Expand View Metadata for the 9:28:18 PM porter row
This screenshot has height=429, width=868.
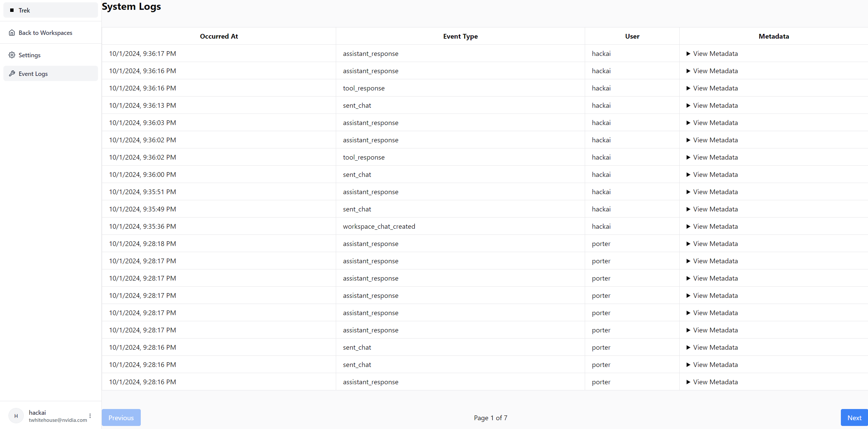click(712, 244)
